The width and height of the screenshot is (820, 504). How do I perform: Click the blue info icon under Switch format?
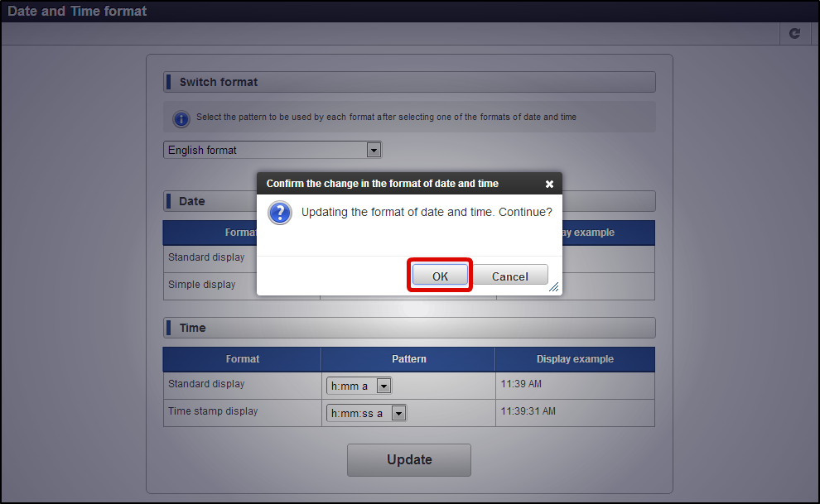181,119
